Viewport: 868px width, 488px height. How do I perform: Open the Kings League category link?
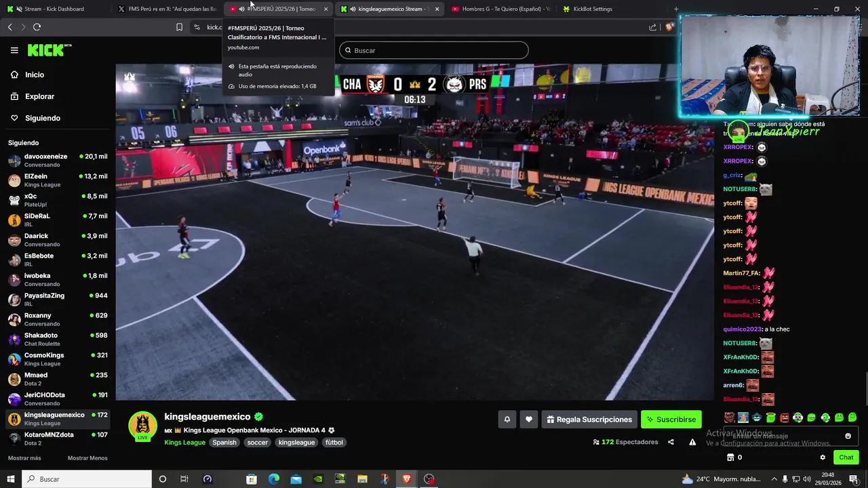point(184,443)
